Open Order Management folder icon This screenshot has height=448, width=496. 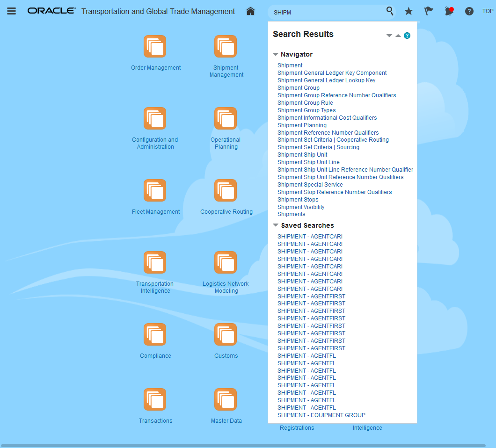[x=155, y=46]
